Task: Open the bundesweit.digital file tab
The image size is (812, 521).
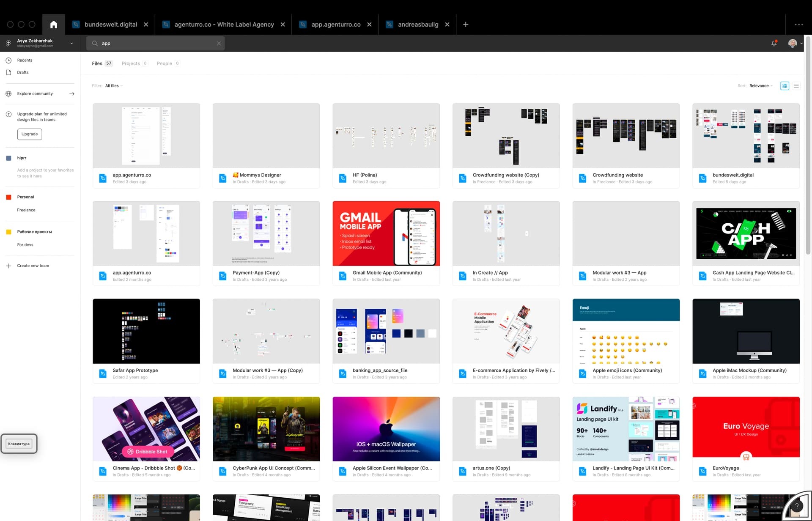Action: tap(110, 25)
